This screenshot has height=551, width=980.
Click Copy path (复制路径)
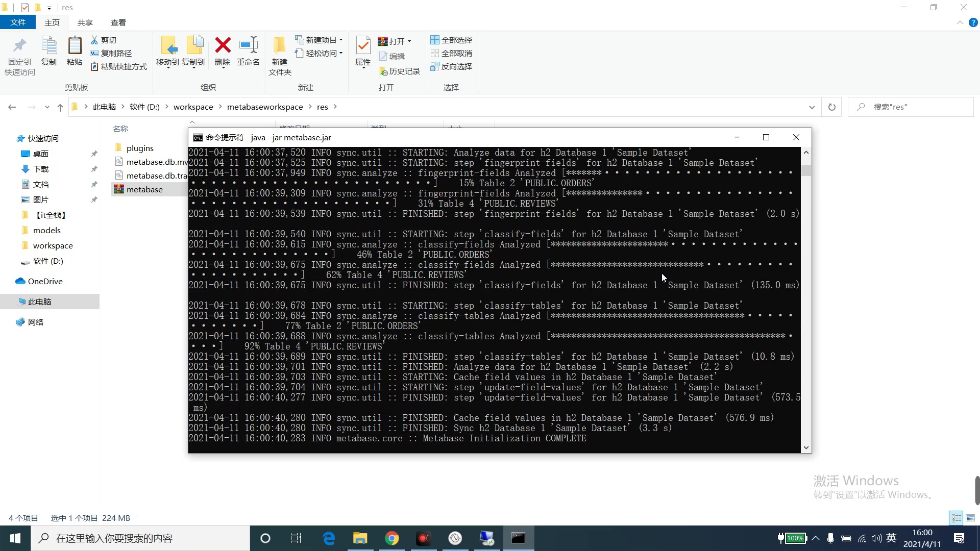(111, 53)
